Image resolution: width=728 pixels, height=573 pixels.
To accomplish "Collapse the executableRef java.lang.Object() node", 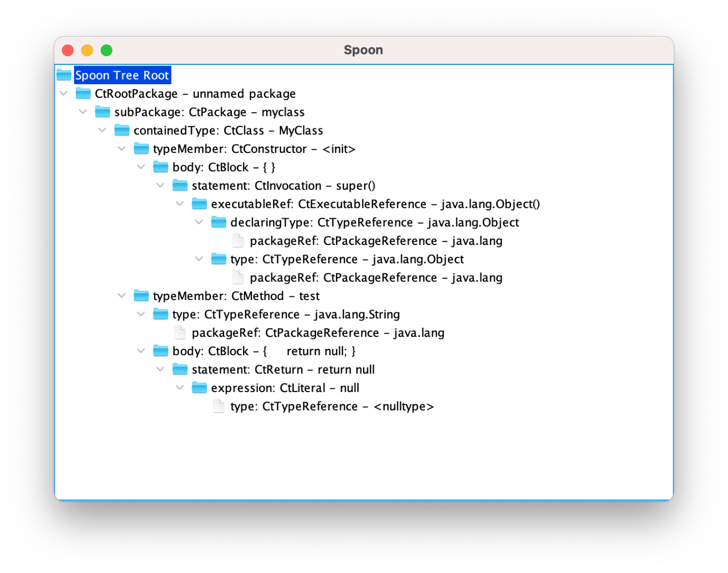I will (179, 204).
